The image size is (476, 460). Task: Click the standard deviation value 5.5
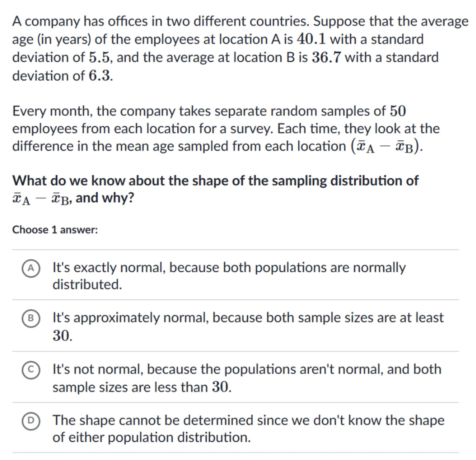(99, 58)
